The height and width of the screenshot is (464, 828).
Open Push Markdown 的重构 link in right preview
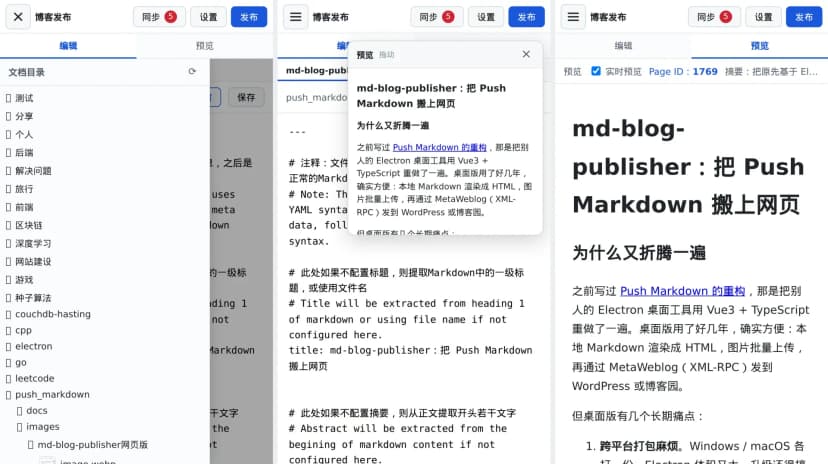click(682, 291)
